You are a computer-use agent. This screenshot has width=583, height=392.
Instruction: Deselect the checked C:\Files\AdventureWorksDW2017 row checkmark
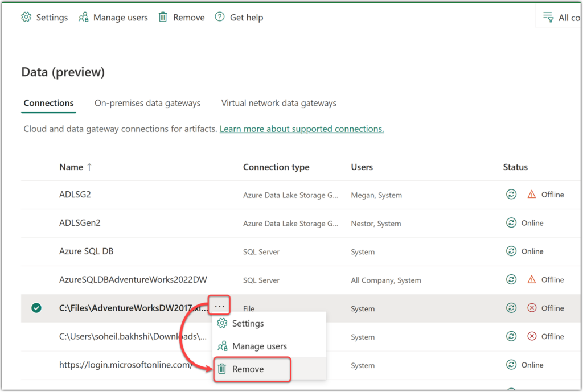point(36,308)
